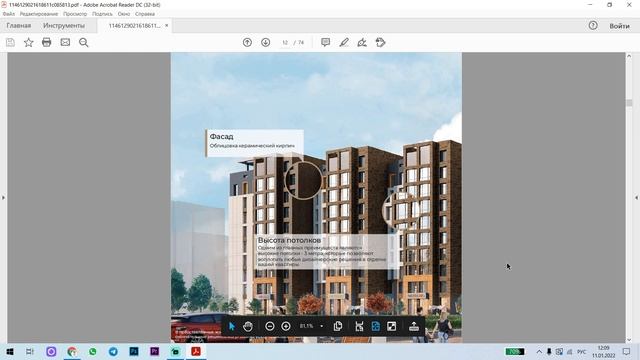Expand the right tools pane arrow
This screenshot has height=360, width=640.
[x=636, y=198]
